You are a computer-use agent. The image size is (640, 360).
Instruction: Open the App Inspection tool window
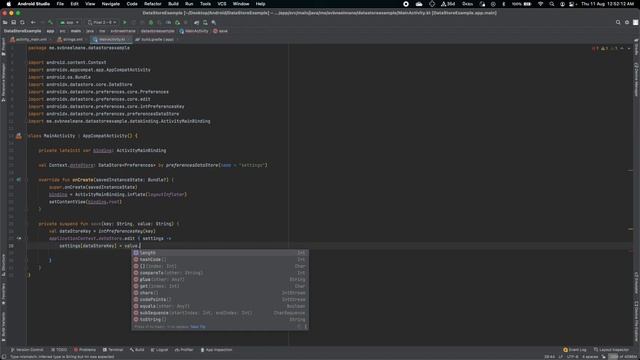point(216,350)
